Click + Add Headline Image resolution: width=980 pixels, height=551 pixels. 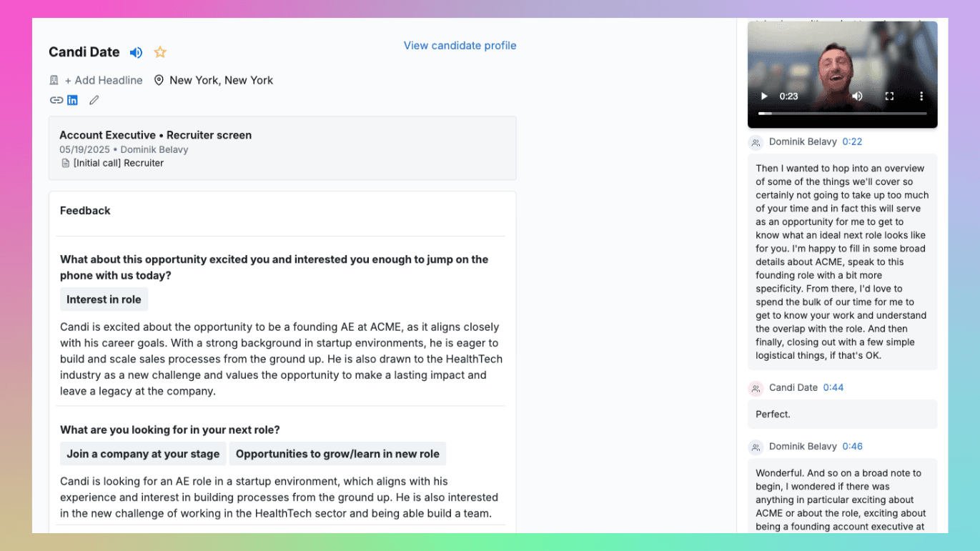[x=104, y=80]
